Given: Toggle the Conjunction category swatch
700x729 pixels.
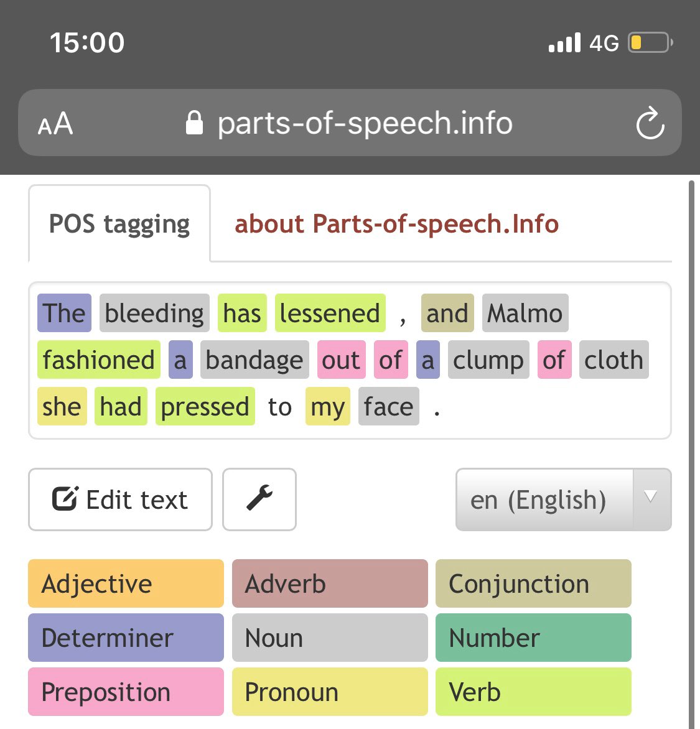Looking at the screenshot, I should pyautogui.click(x=533, y=583).
